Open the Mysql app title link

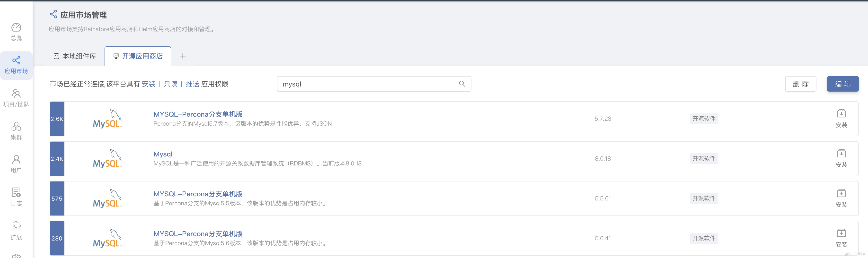(x=163, y=154)
